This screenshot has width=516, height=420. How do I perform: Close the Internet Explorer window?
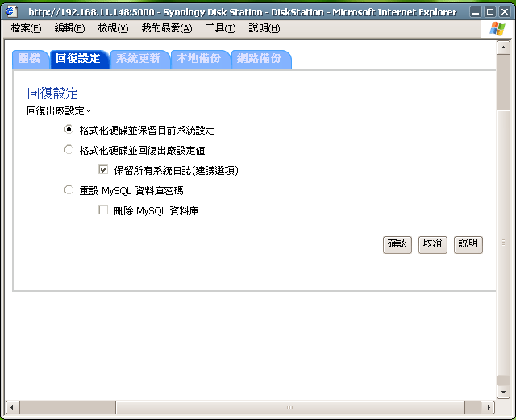(505, 13)
